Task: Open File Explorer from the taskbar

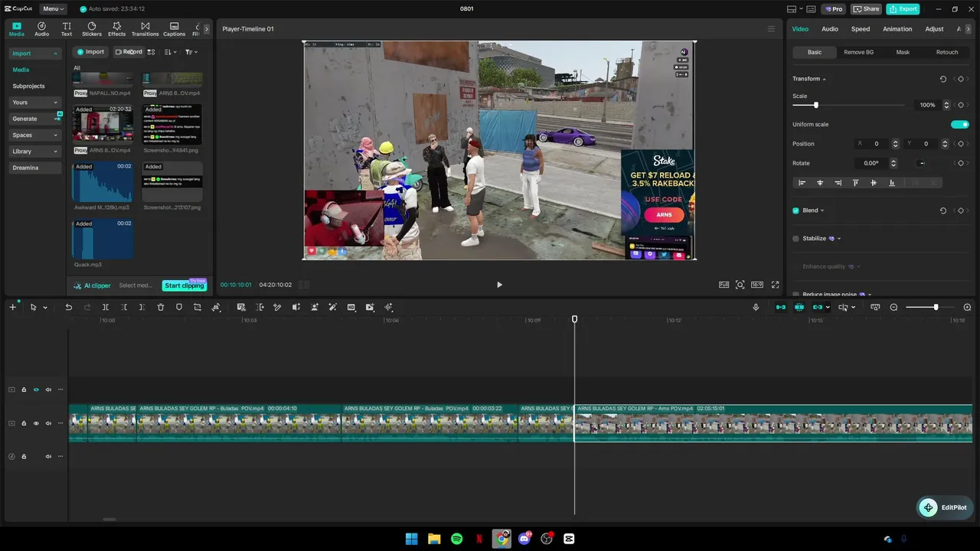Action: click(x=434, y=539)
